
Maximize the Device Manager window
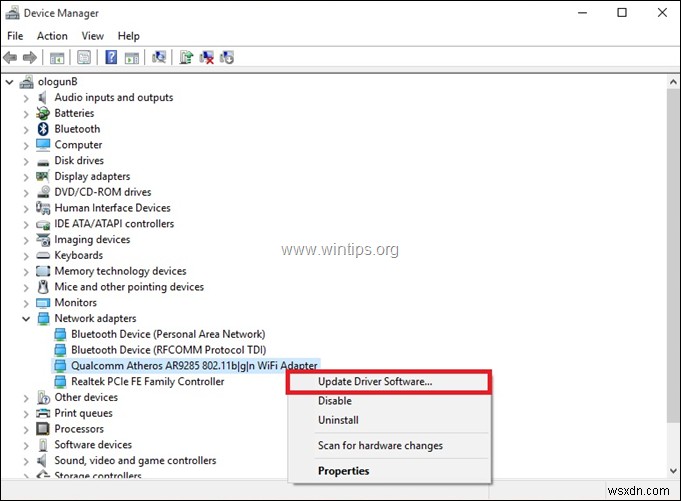click(622, 13)
